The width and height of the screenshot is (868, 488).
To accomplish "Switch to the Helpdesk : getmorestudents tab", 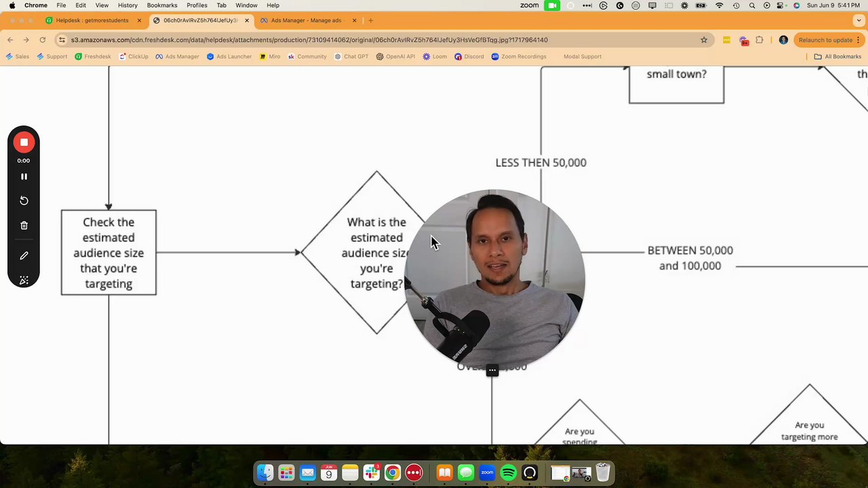I will [x=92, y=20].
